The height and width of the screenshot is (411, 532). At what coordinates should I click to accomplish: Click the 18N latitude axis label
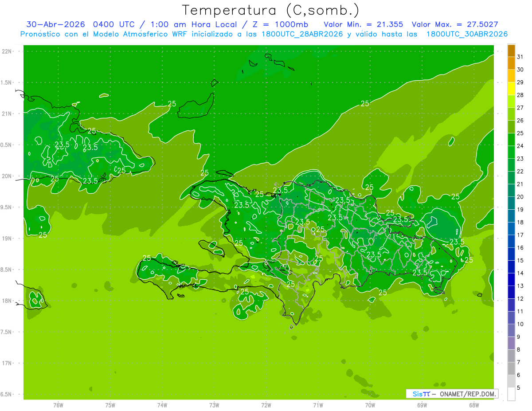[8, 301]
